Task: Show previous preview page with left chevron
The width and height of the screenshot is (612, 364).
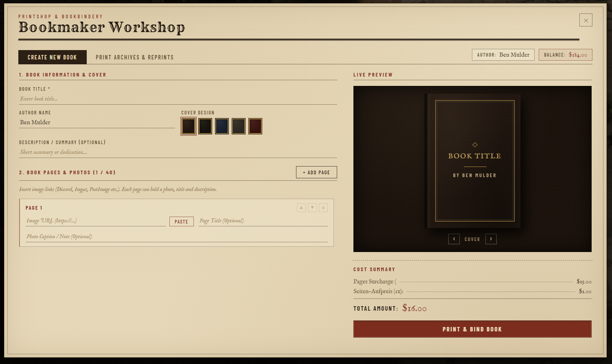Action: [x=454, y=239]
